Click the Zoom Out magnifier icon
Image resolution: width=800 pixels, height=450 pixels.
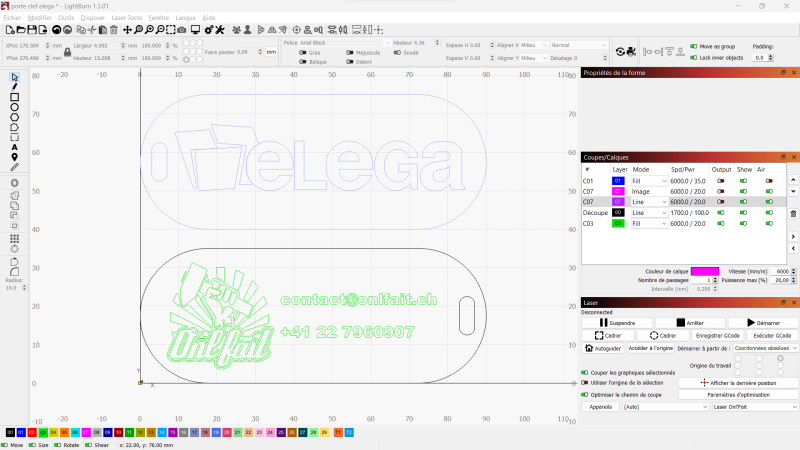[x=160, y=30]
